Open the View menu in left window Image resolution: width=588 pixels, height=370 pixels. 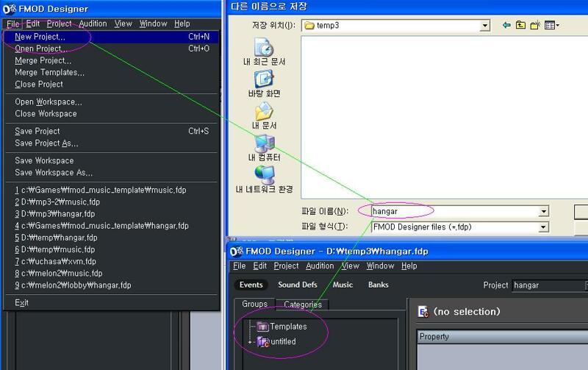(x=123, y=24)
